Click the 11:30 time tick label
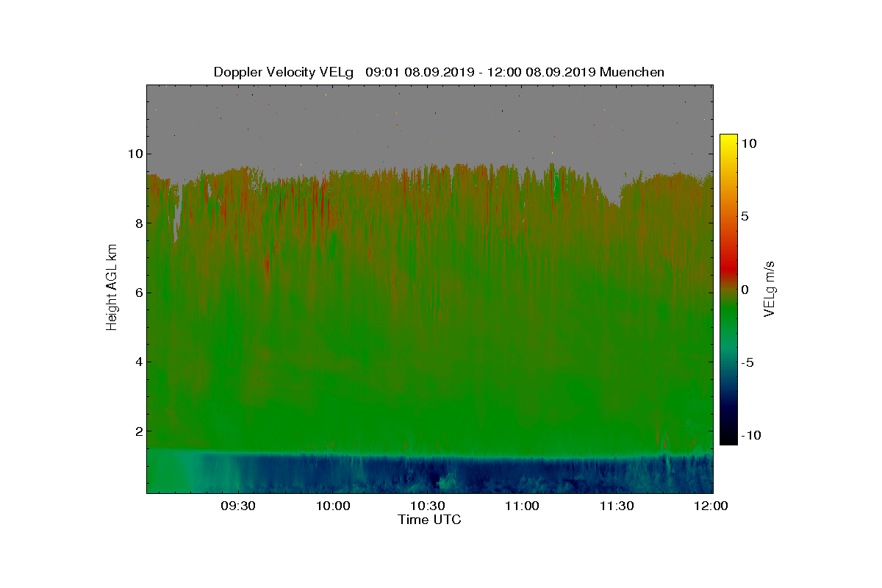The height and width of the screenshot is (588, 882). 617,506
